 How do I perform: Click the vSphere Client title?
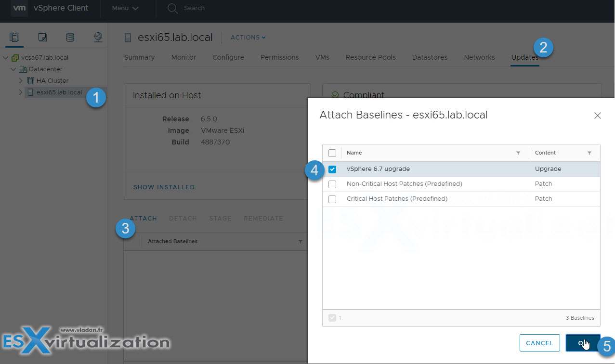[61, 8]
